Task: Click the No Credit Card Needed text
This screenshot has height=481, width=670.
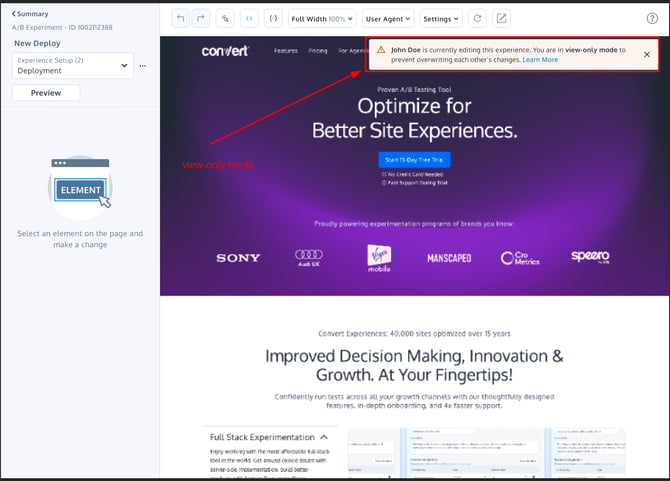Action: pos(415,174)
